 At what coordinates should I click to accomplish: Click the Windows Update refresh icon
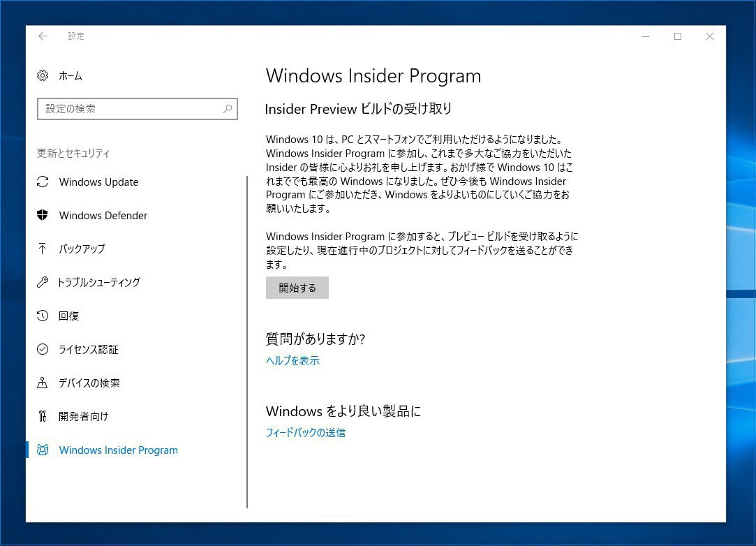pos(43,182)
